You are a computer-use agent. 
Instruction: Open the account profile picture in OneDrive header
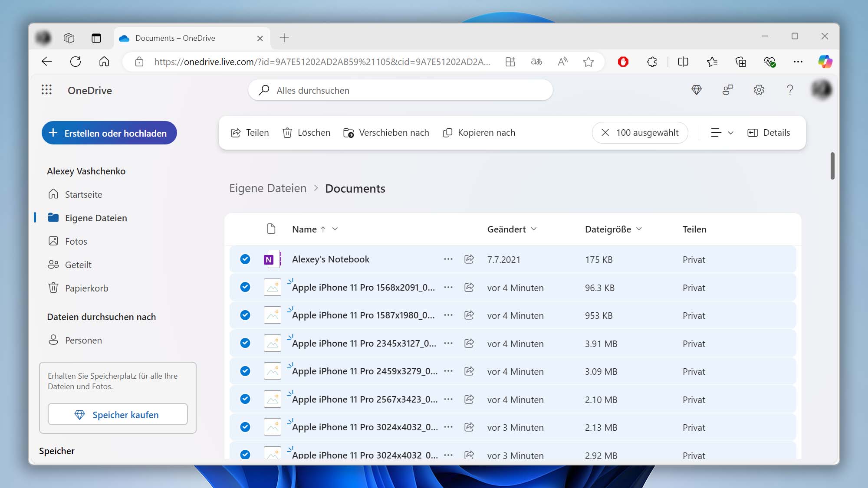[x=821, y=89]
